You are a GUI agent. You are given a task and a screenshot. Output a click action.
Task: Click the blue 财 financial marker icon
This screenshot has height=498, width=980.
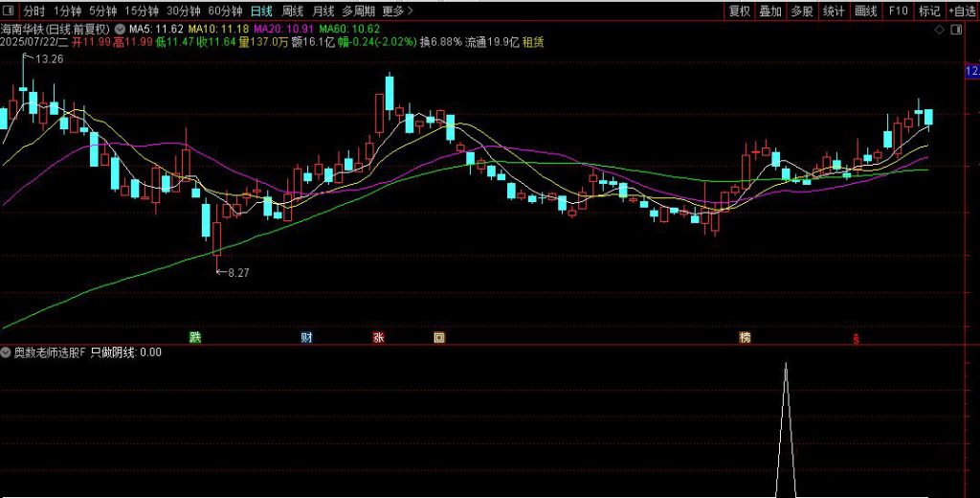tap(306, 337)
